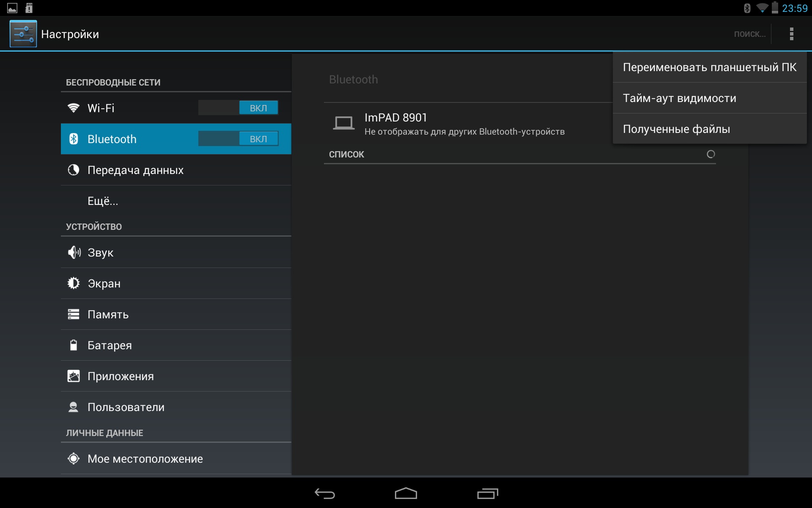Open the three-dot overflow menu
The width and height of the screenshot is (812, 508).
pyautogui.click(x=791, y=34)
